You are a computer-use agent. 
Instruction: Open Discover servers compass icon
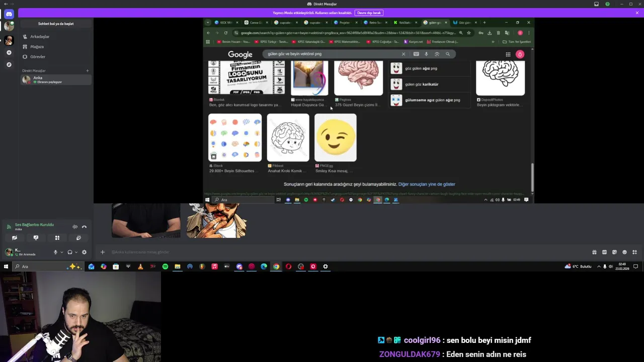click(9, 65)
